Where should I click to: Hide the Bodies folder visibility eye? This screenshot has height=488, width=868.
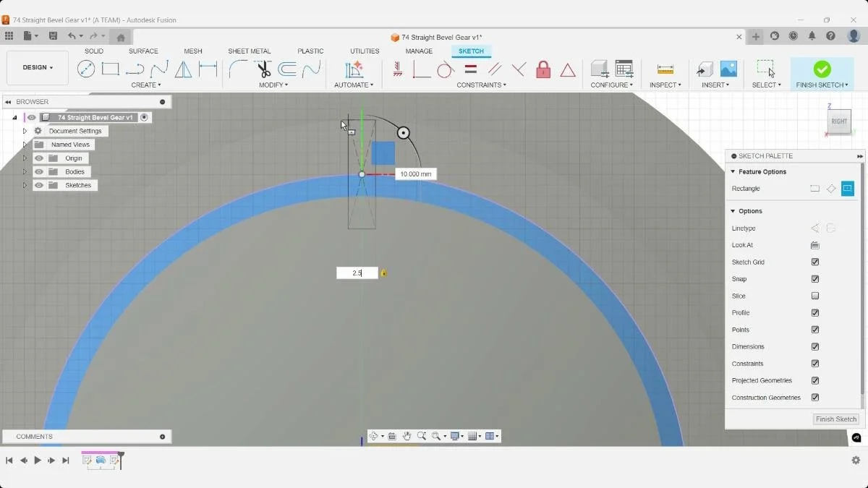tap(39, 172)
